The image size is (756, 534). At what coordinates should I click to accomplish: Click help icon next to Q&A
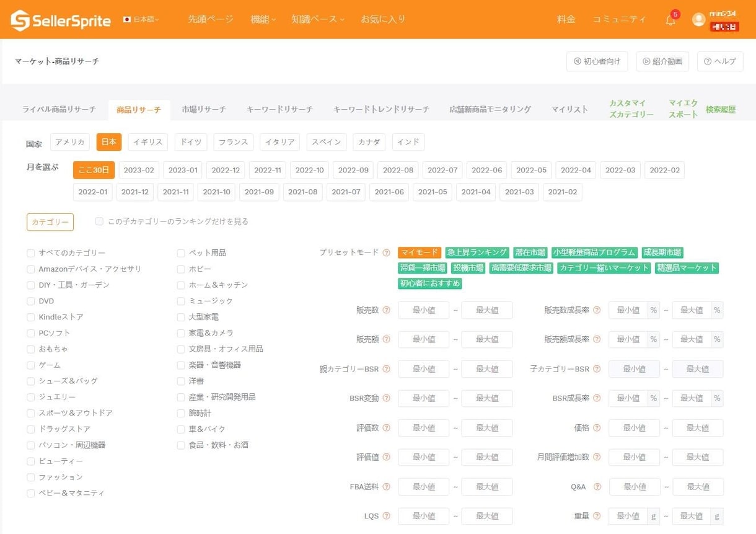click(597, 487)
